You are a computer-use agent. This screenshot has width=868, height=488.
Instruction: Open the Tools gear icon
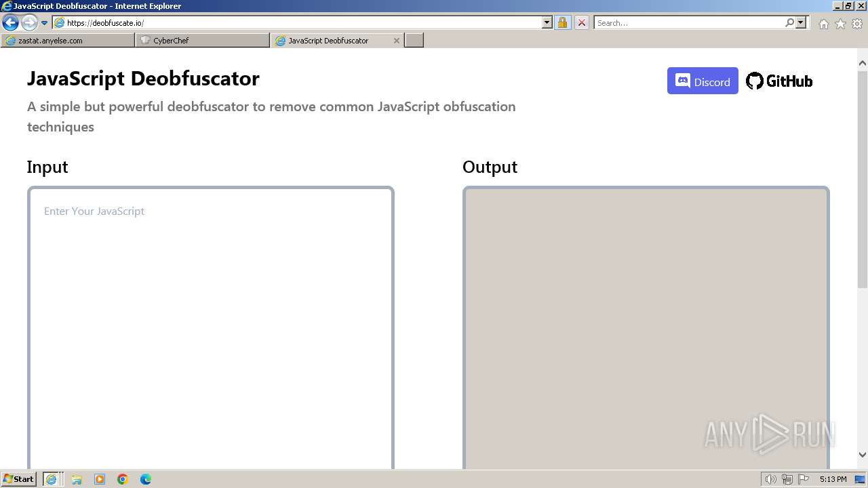pyautogui.click(x=857, y=24)
